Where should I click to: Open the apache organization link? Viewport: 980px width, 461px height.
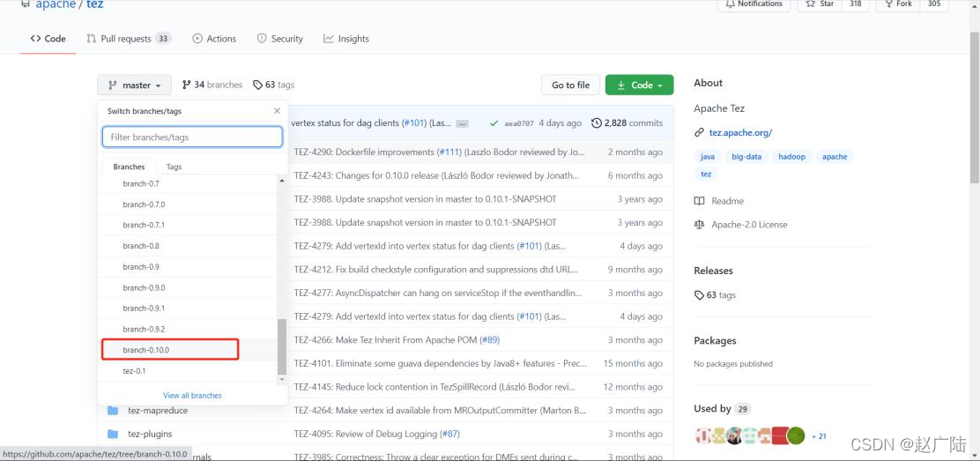click(x=56, y=4)
